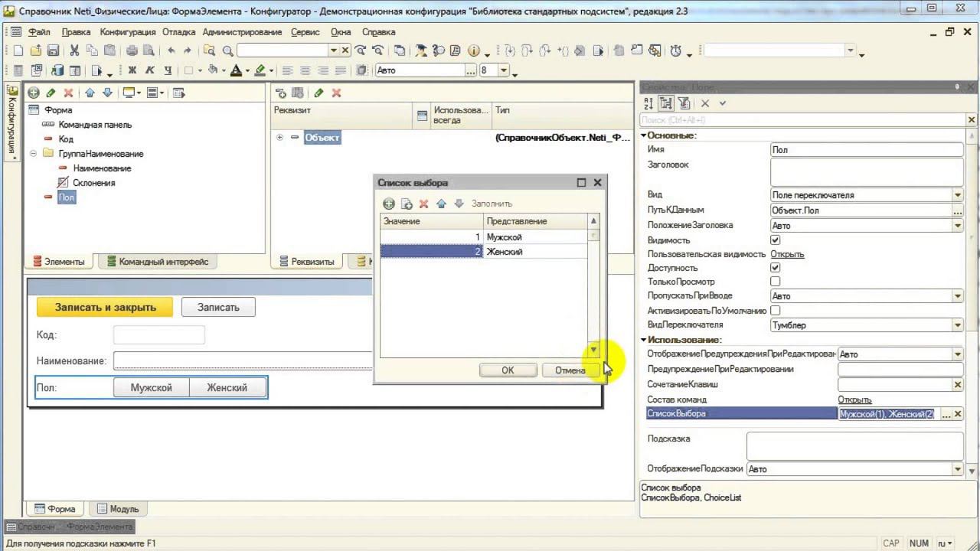Click the Update database configuration icon
Viewport: 980px width, 551px height.
pyautogui.click(x=57, y=70)
